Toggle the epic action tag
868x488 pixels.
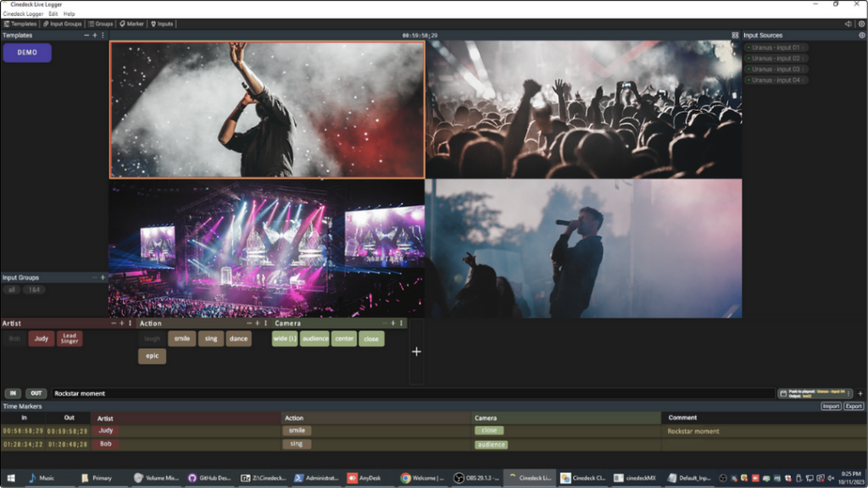(152, 356)
